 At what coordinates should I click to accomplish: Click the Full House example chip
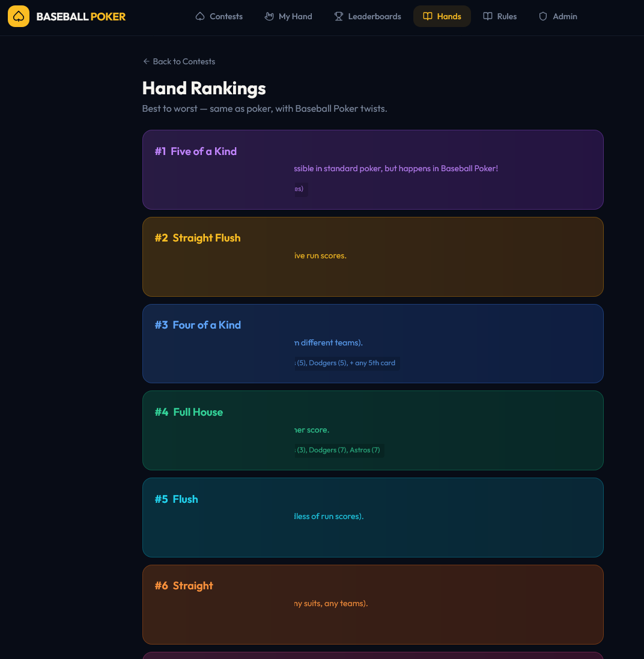pos(339,450)
